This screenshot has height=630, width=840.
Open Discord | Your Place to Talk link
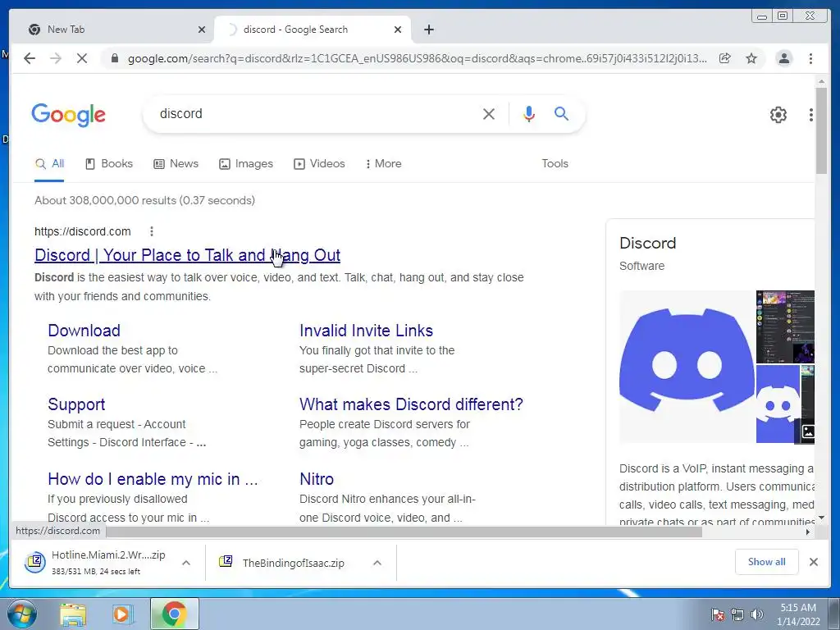point(188,255)
